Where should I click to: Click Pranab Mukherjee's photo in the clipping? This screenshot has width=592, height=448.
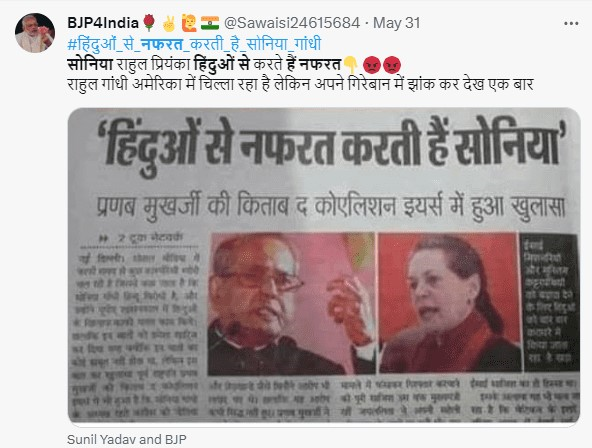tap(291, 304)
